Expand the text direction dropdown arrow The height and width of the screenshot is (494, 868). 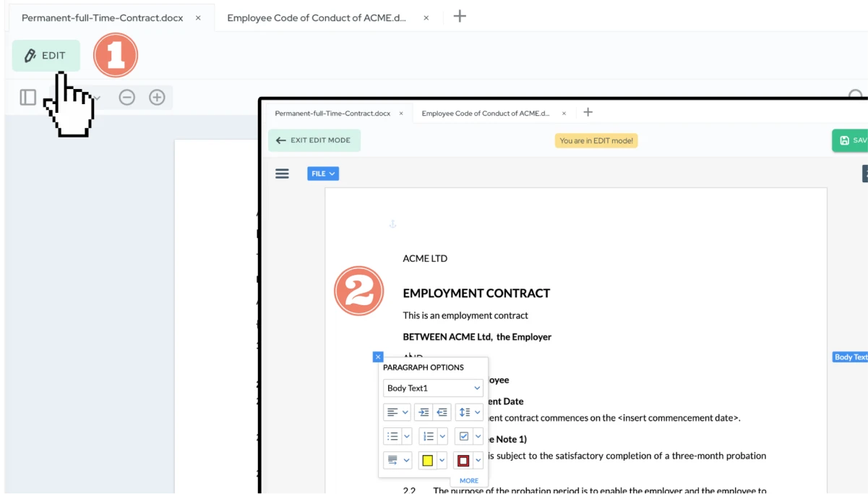[406, 460]
